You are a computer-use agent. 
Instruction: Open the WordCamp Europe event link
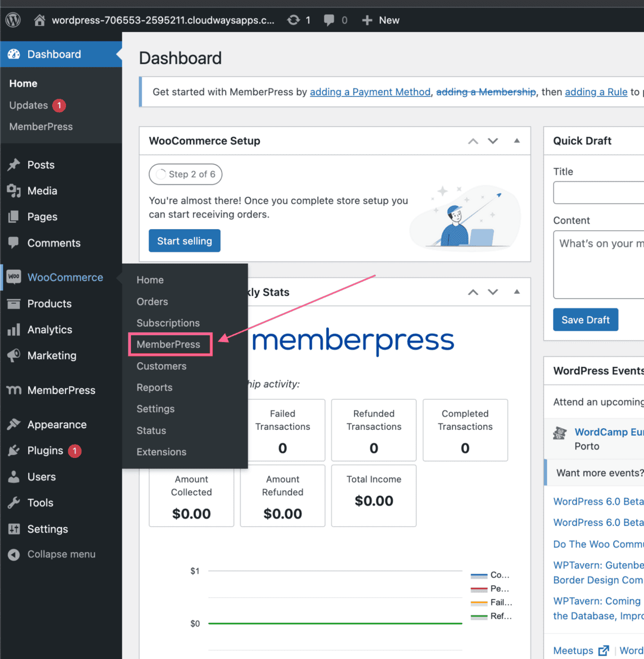[x=609, y=432]
